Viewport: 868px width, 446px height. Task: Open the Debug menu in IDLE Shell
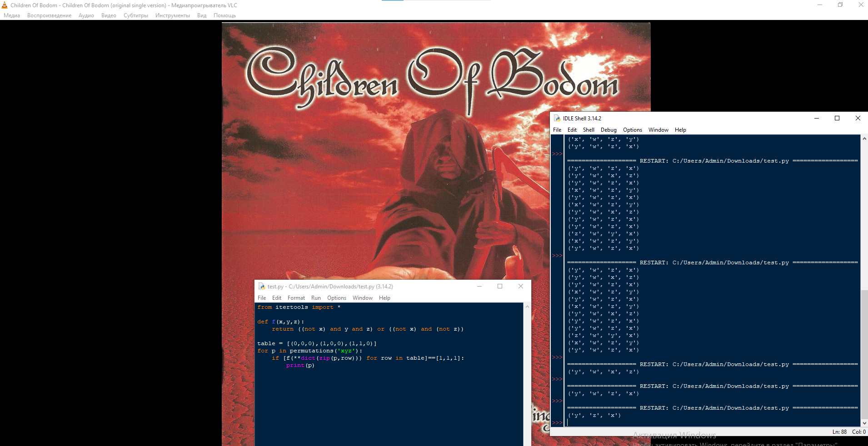tap(609, 130)
